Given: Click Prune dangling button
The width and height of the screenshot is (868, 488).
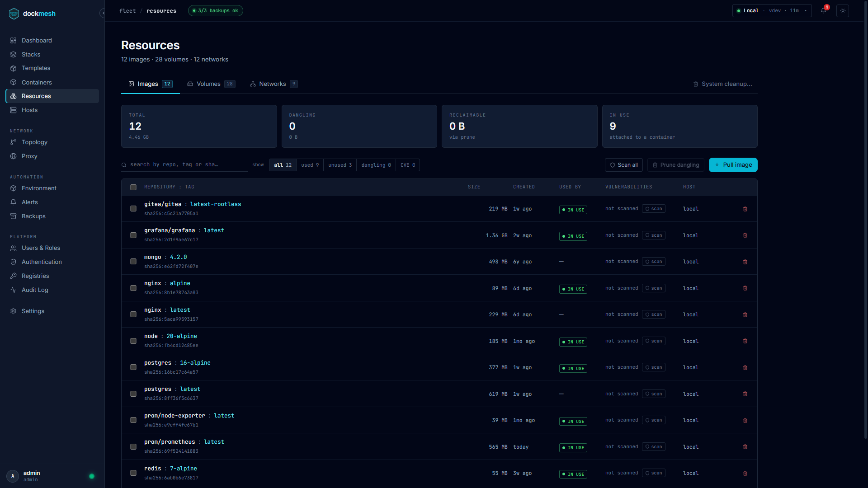Looking at the screenshot, I should (676, 165).
